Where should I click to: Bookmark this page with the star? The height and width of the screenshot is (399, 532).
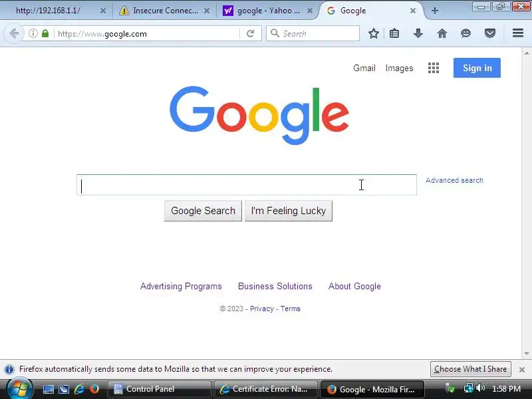tap(374, 33)
